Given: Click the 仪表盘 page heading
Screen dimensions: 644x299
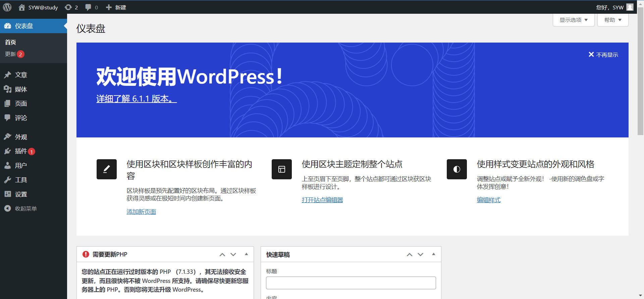Looking at the screenshot, I should 91,28.
